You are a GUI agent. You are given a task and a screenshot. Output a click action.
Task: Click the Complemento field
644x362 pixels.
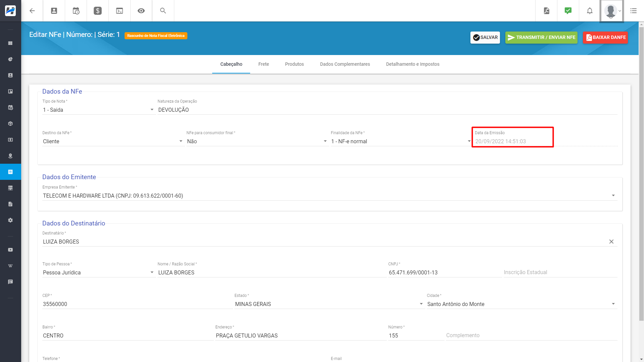(x=532, y=335)
